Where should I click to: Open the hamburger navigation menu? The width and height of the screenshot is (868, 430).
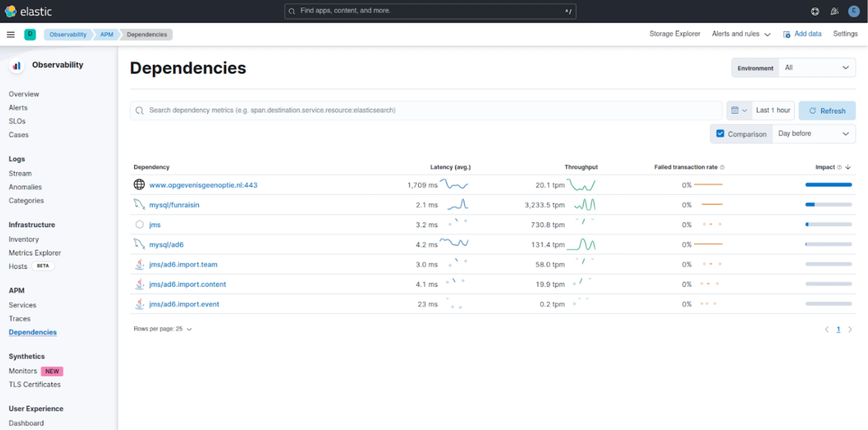(11, 34)
